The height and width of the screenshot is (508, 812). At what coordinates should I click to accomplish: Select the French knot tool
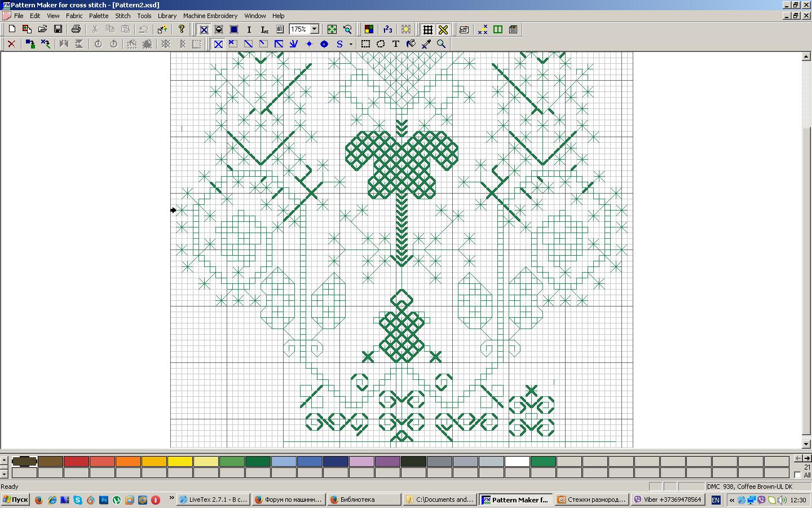pos(309,44)
